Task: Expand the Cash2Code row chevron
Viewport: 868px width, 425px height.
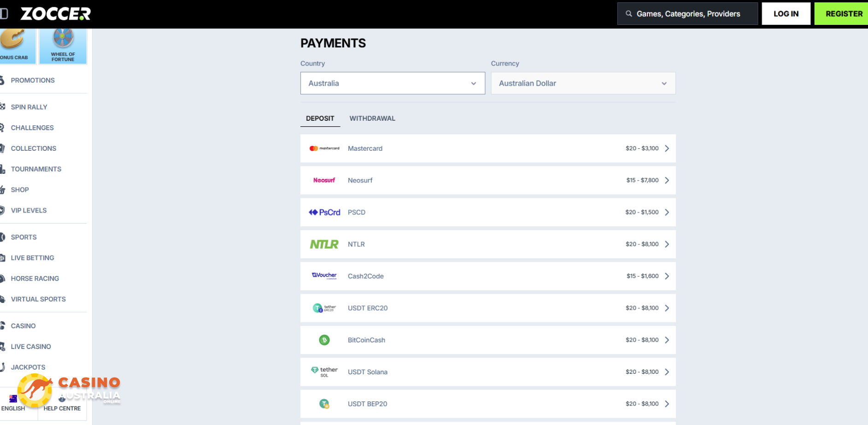Action: pyautogui.click(x=667, y=276)
